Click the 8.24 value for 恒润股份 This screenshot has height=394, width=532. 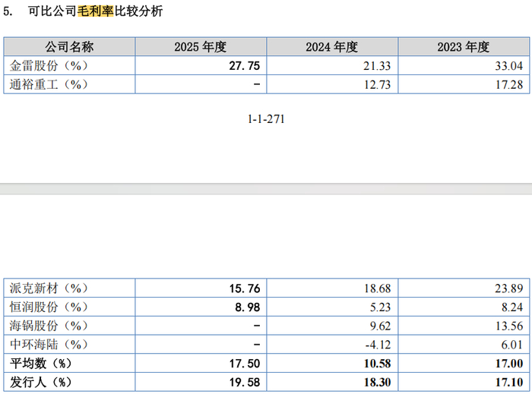click(x=511, y=307)
